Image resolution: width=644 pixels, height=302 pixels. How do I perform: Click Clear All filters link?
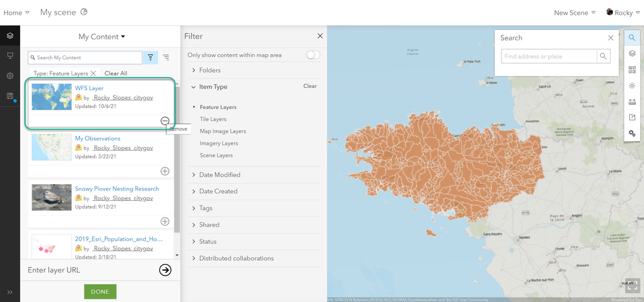(x=116, y=73)
